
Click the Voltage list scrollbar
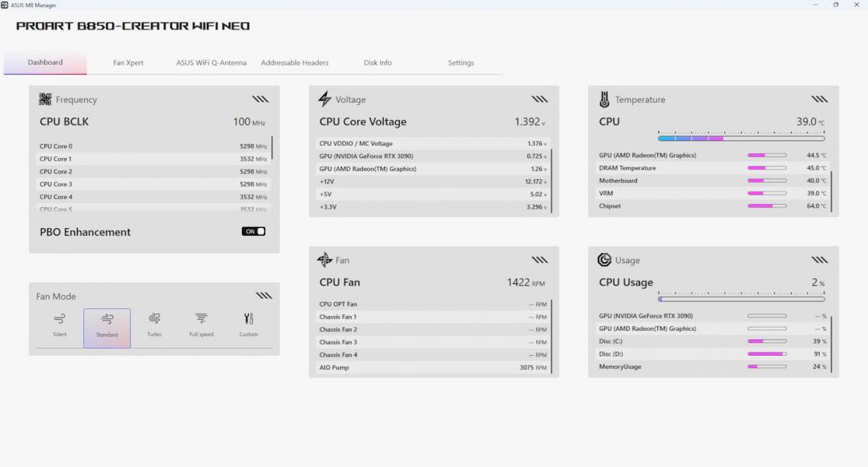551,181
